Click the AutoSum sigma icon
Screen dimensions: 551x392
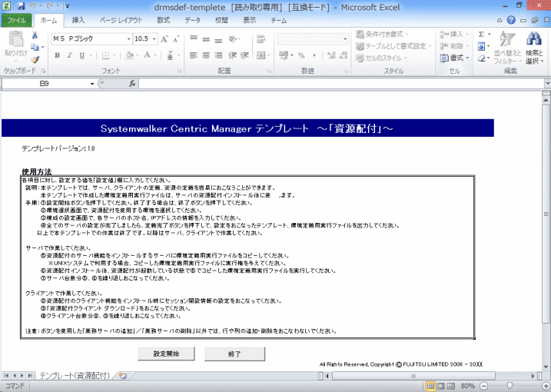pyautogui.click(x=481, y=34)
